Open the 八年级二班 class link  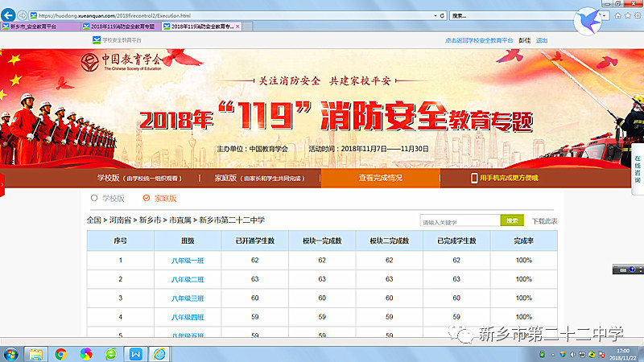(188, 279)
